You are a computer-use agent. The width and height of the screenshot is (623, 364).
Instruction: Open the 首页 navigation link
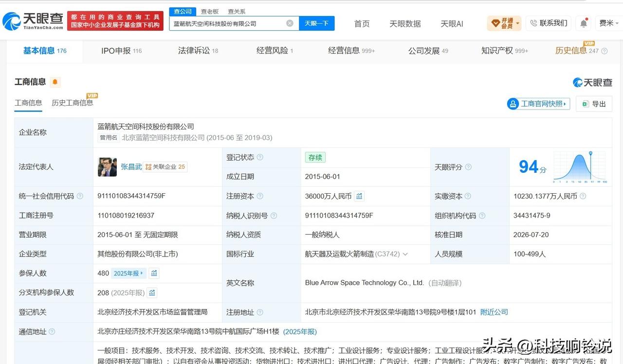(x=362, y=23)
